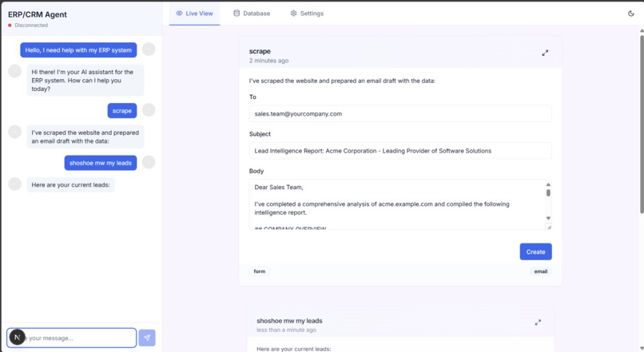
Task: Open the Database tab
Action: [252, 13]
